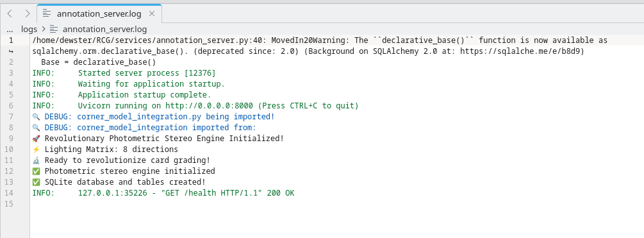Click the rocket emoji on line 9

pos(36,139)
